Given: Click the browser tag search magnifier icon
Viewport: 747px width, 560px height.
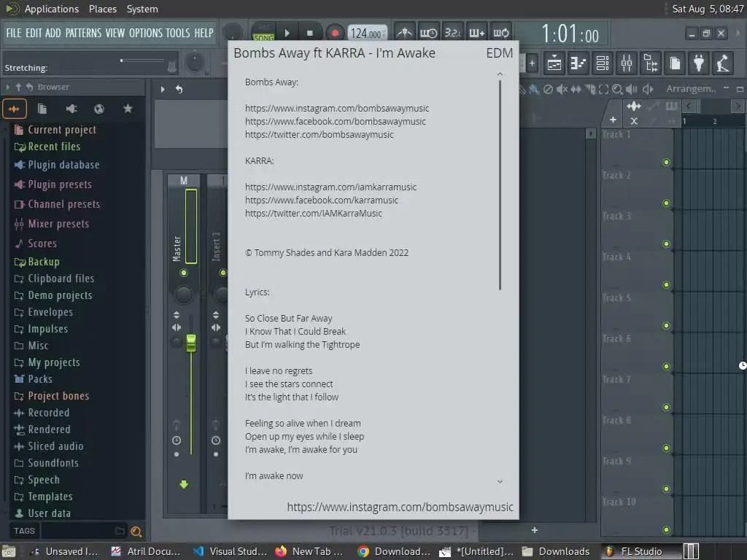Looking at the screenshot, I should point(136,532).
